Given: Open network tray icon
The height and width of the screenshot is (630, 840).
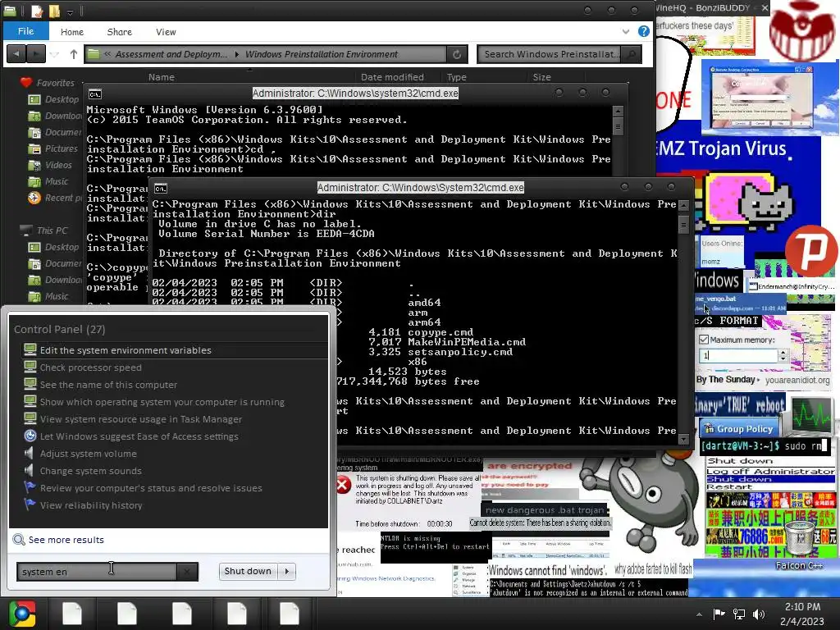Looking at the screenshot, I should (739, 614).
